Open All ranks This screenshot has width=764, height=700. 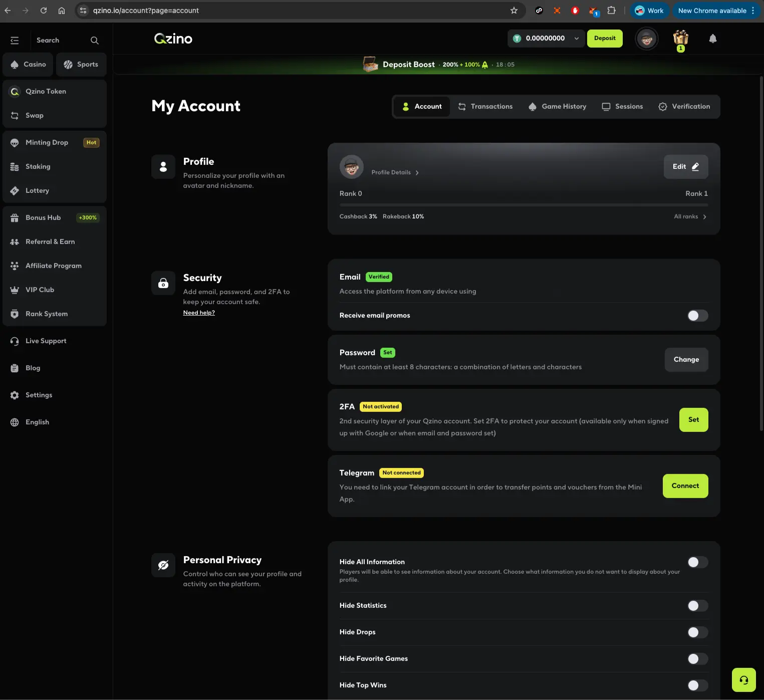coord(690,216)
